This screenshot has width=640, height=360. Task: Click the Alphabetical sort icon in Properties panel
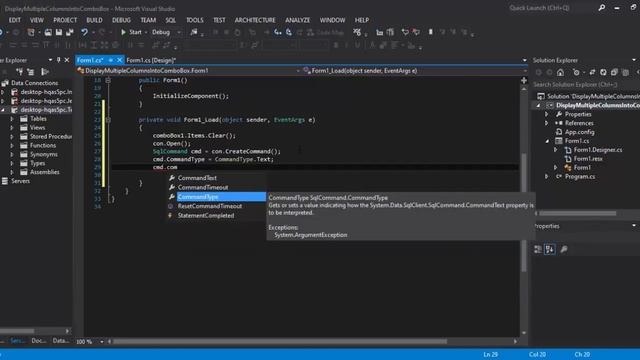[x=550, y=249]
